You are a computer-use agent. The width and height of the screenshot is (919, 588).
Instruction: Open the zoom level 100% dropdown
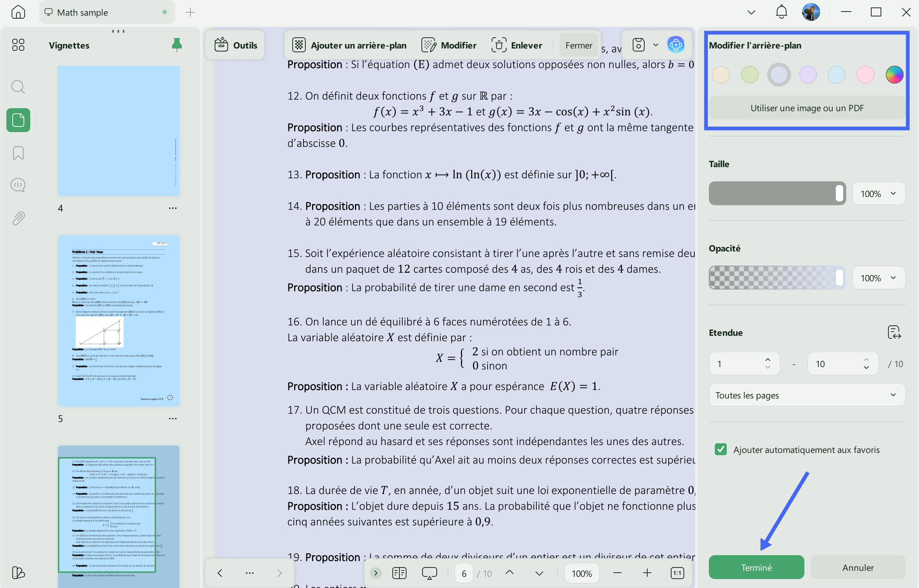tap(582, 573)
